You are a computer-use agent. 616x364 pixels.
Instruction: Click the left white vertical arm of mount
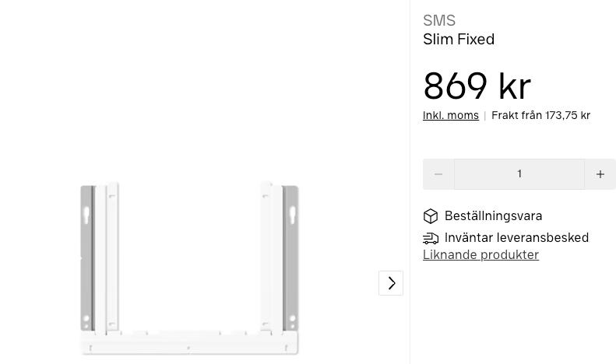[113, 257]
